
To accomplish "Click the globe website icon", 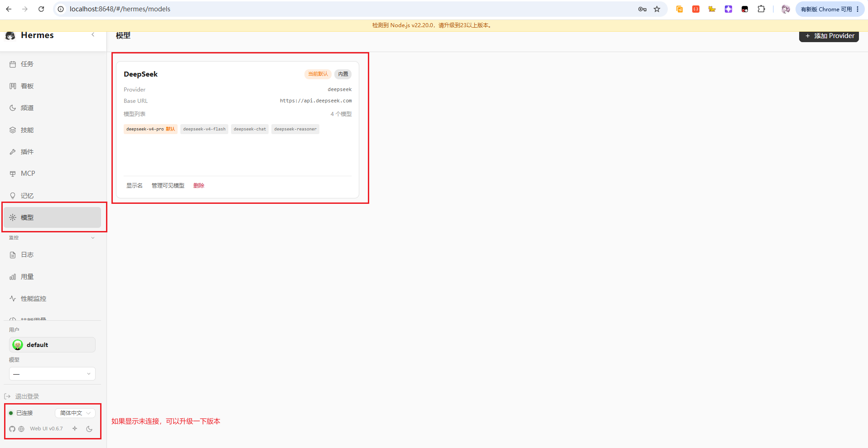I will click(21, 429).
